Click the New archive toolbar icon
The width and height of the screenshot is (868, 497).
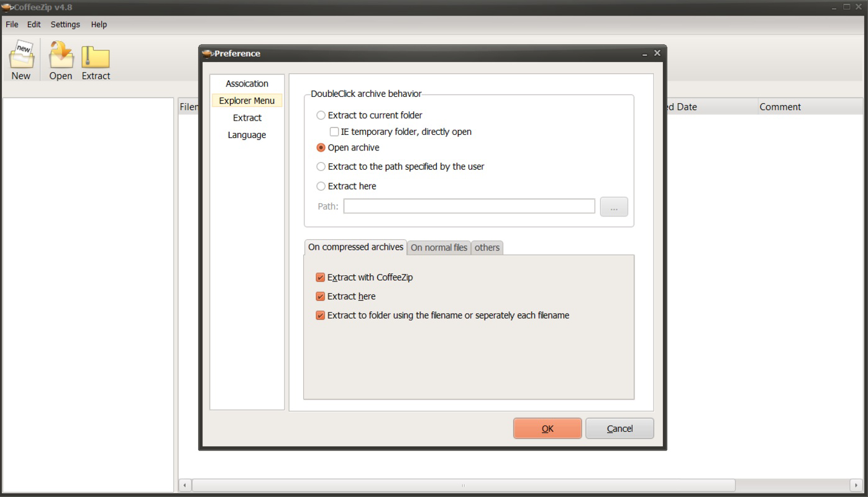pos(21,60)
